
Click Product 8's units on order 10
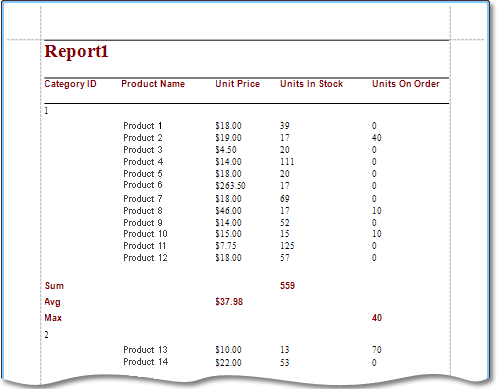pos(377,211)
